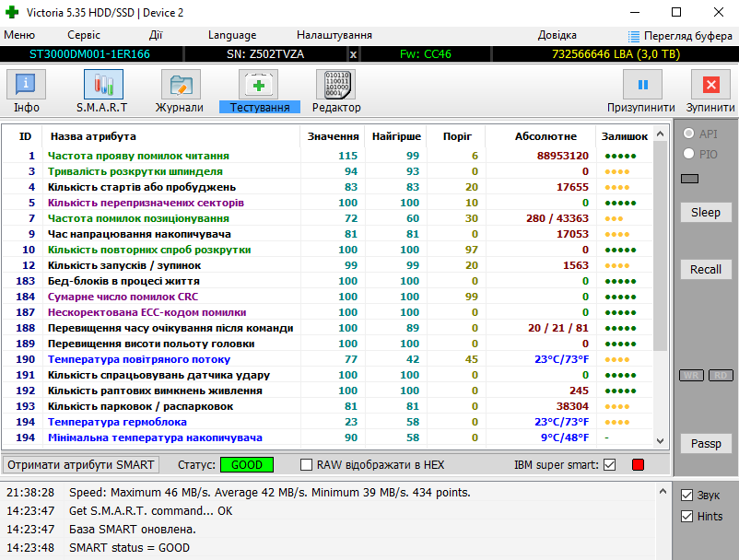739x560 pixels.
Task: Click the Перегляд буфера buffer view icon
Action: (634, 36)
